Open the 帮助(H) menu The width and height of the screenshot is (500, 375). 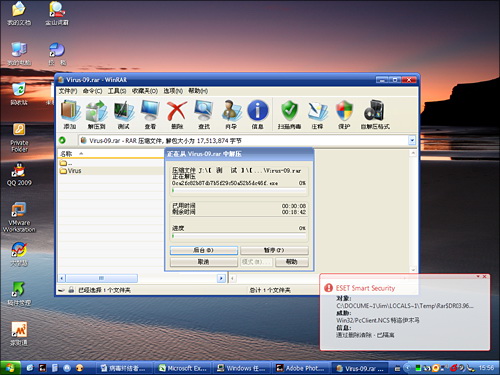198,91
